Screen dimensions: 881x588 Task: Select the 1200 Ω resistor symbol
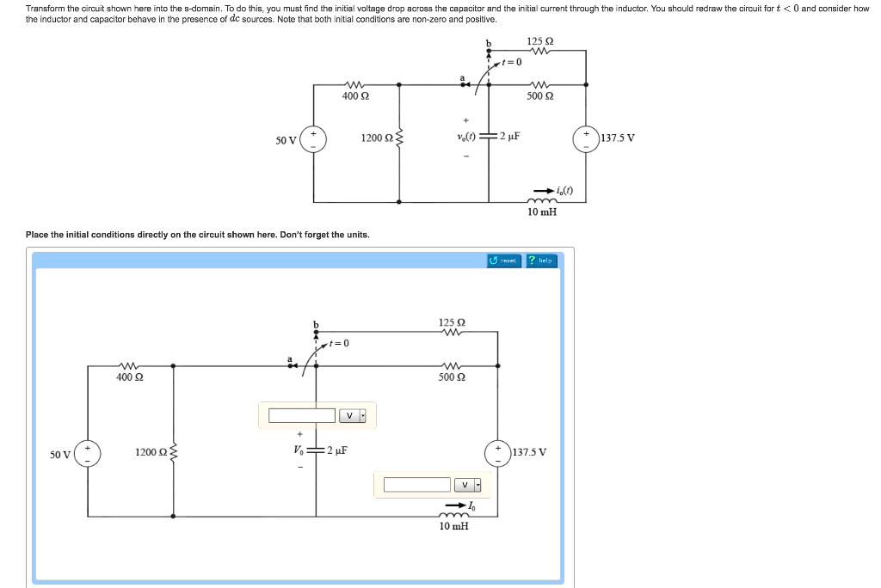coord(175,450)
